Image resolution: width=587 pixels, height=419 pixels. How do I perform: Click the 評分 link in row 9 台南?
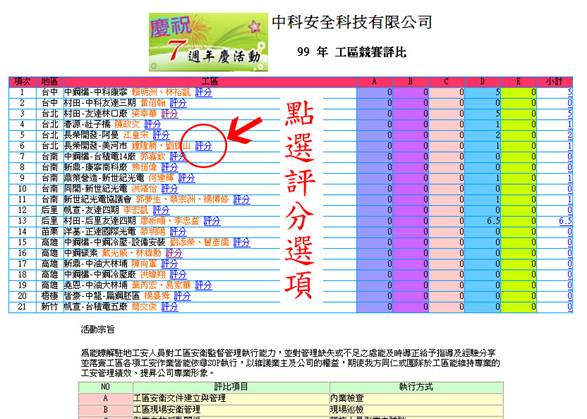point(186,178)
